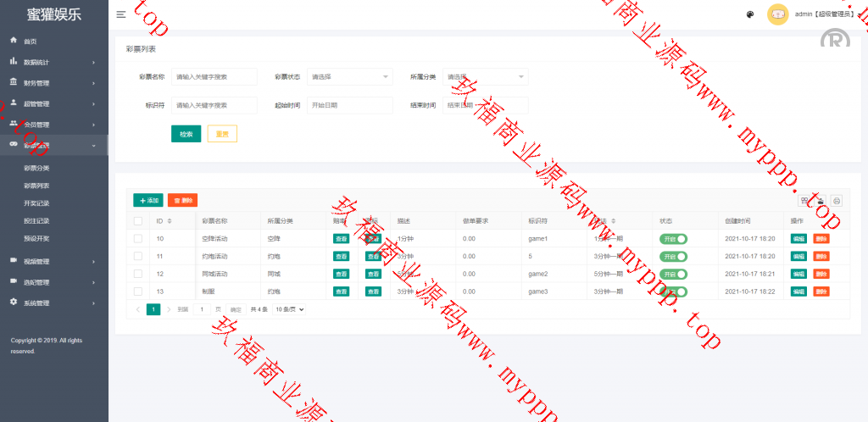Open the column filter grid icon

pos(804,201)
